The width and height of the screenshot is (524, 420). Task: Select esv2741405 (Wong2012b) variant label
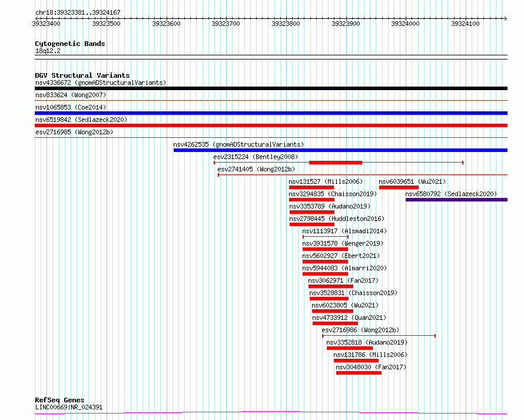pyautogui.click(x=256, y=169)
